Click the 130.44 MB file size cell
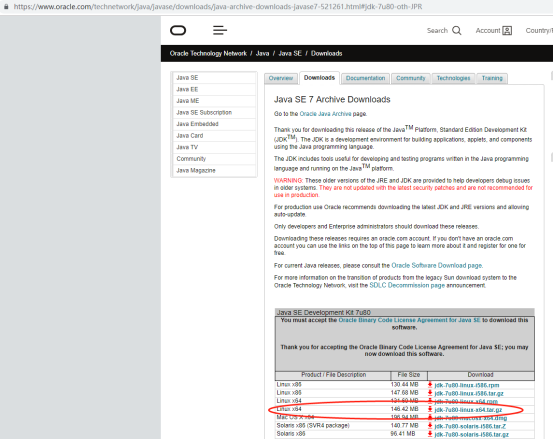This screenshot has height=440, width=554. click(404, 385)
